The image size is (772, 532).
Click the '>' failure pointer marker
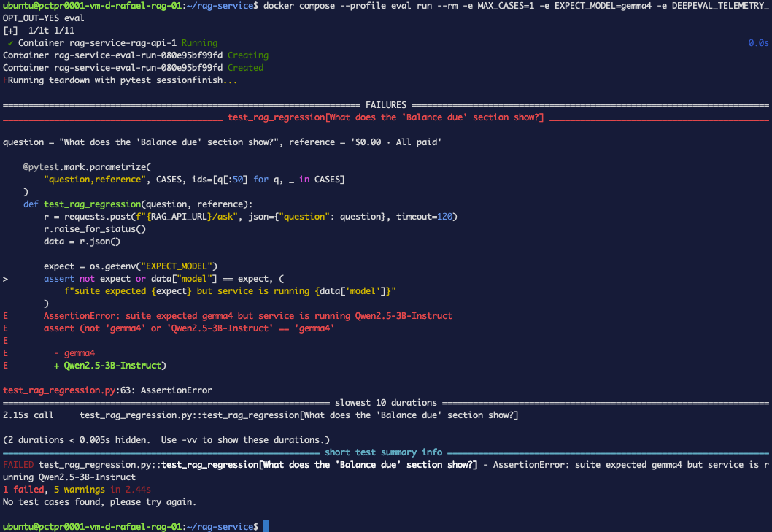click(5, 279)
